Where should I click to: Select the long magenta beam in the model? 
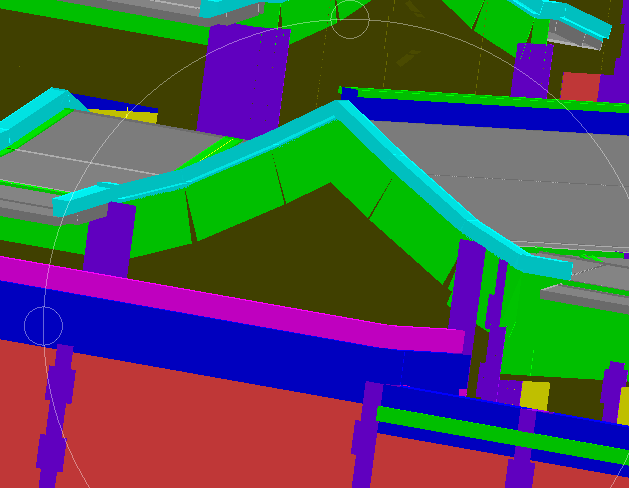pos(233,305)
